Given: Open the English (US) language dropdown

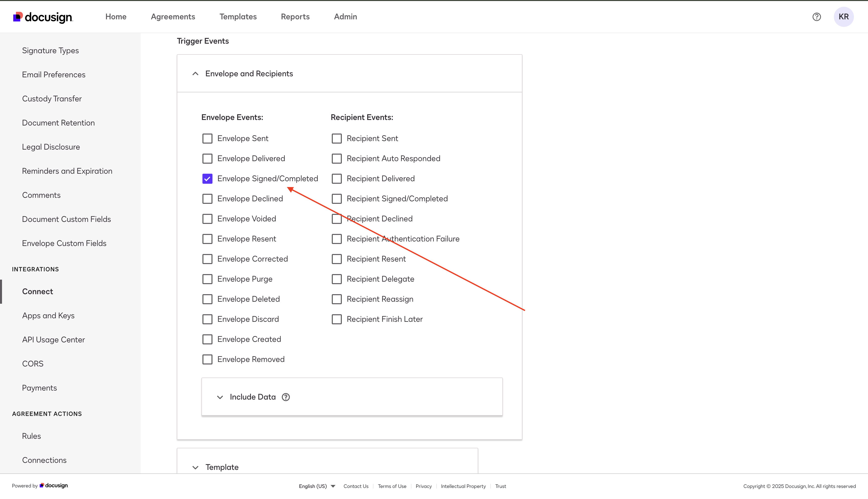Looking at the screenshot, I should point(317,486).
